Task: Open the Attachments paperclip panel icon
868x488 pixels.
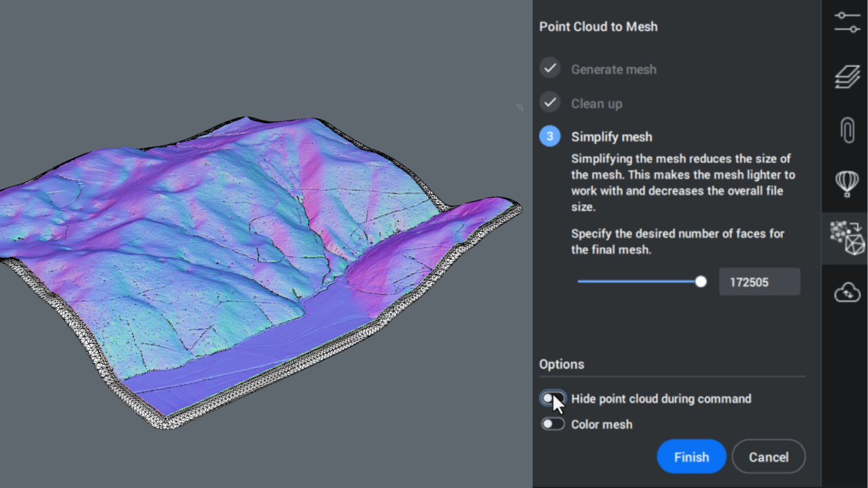Action: (x=847, y=131)
